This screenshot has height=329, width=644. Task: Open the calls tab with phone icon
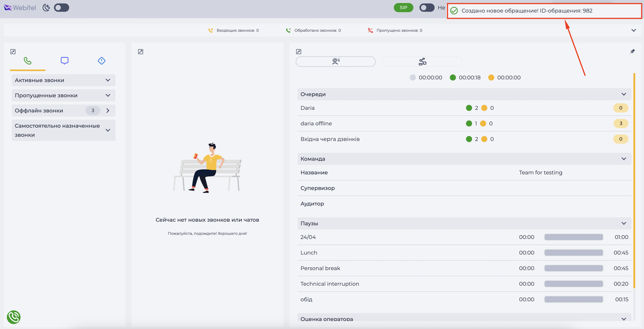(x=28, y=61)
